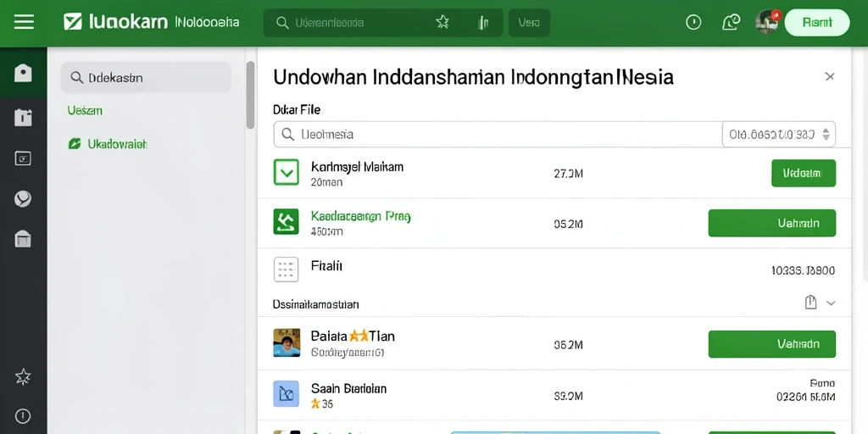Click the Dkar File label
The width and height of the screenshot is (868, 434).
(297, 109)
